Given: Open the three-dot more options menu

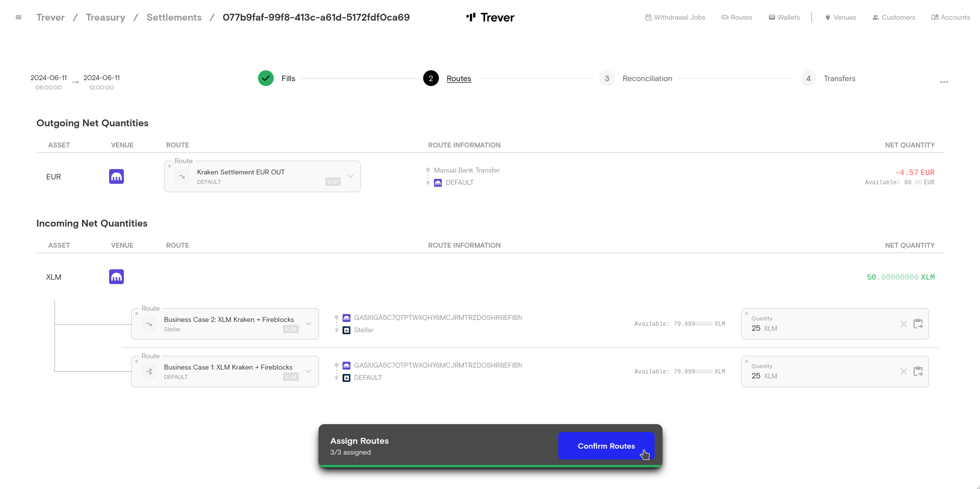Looking at the screenshot, I should pos(944,82).
